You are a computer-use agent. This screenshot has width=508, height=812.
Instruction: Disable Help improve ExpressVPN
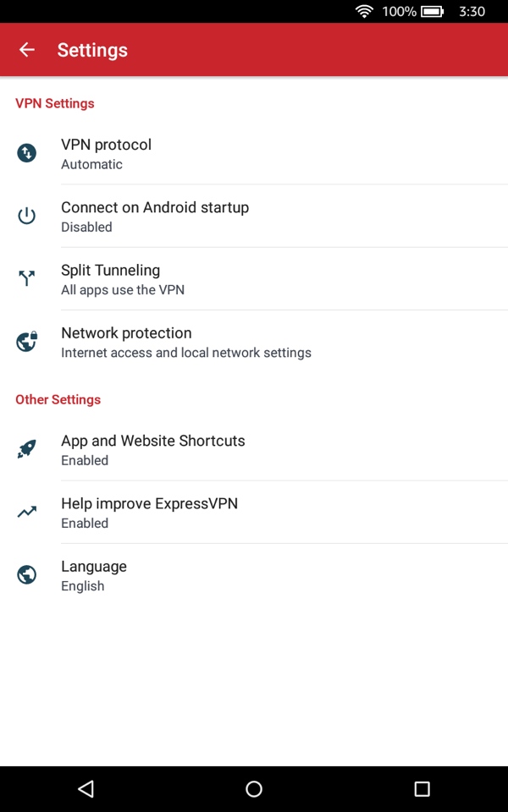coord(254,512)
